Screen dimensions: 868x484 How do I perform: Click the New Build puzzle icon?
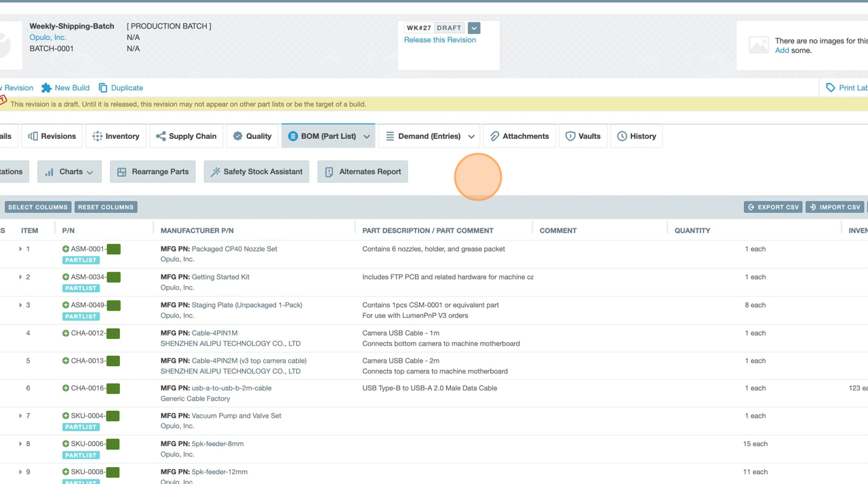[x=46, y=88]
